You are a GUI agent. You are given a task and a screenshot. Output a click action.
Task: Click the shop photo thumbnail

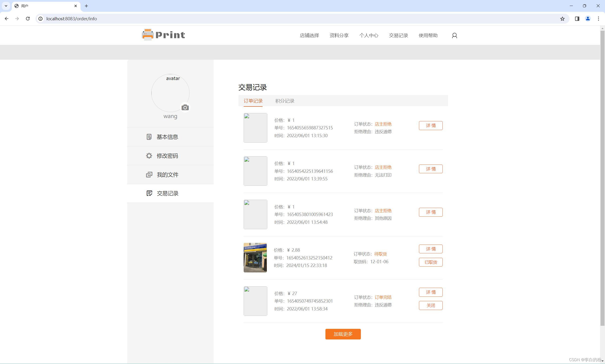(x=255, y=258)
